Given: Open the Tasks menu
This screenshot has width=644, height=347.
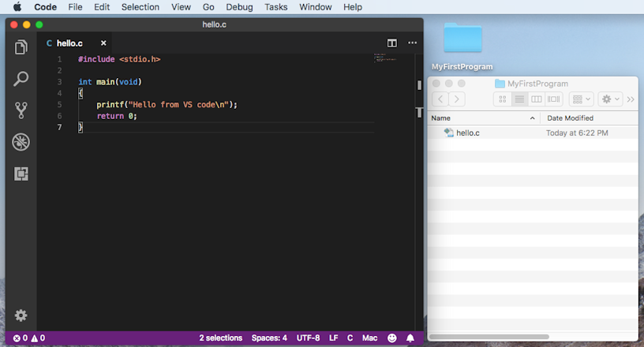Looking at the screenshot, I should click(276, 7).
